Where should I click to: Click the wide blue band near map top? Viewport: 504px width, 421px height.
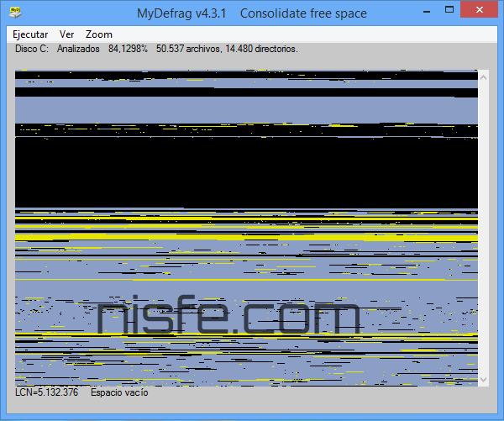coord(245,109)
